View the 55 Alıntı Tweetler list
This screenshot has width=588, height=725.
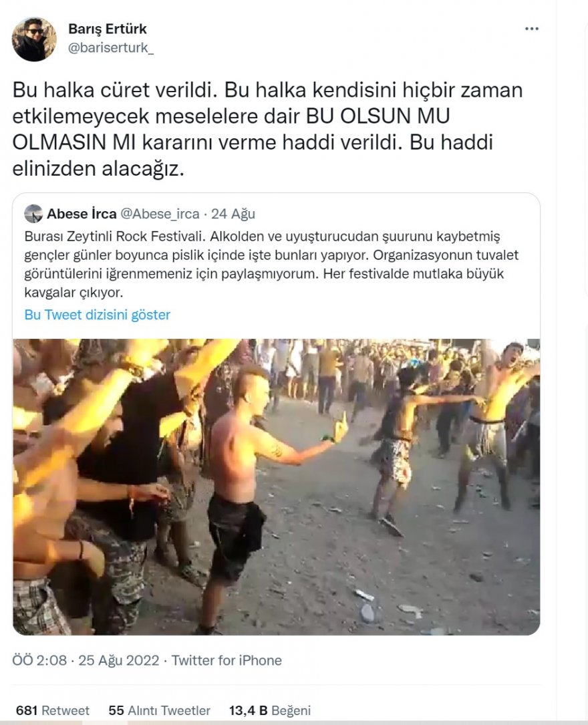click(x=160, y=710)
